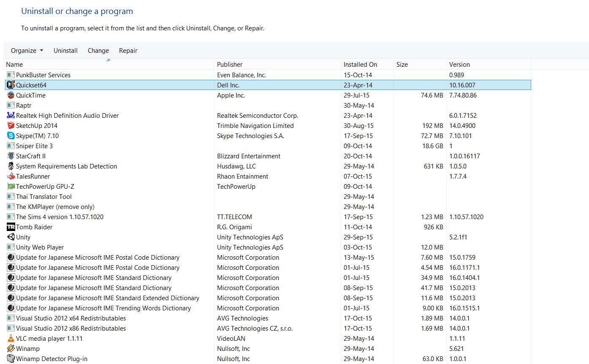Click the R.G. Origami publisher cell

point(235,227)
